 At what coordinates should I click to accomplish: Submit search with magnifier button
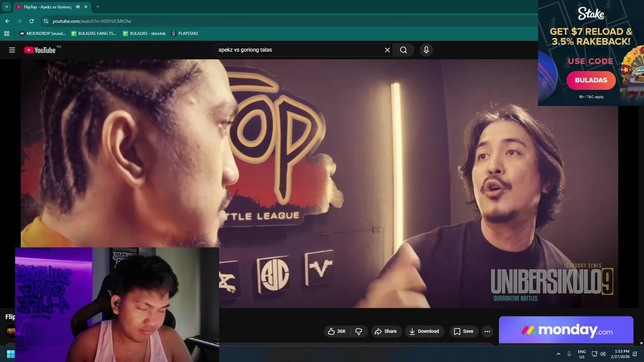click(404, 50)
